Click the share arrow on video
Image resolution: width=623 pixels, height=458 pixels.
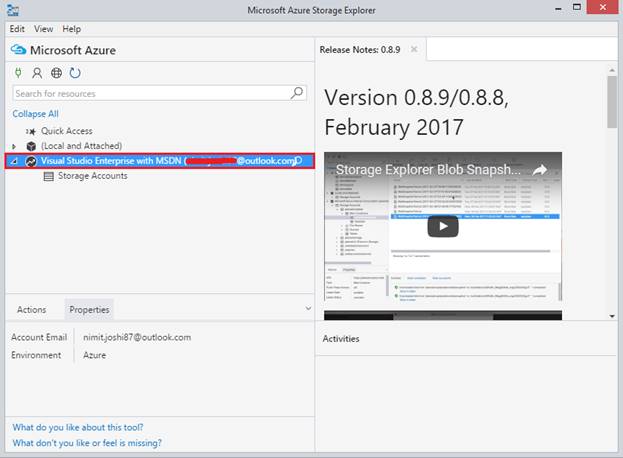[x=540, y=170]
